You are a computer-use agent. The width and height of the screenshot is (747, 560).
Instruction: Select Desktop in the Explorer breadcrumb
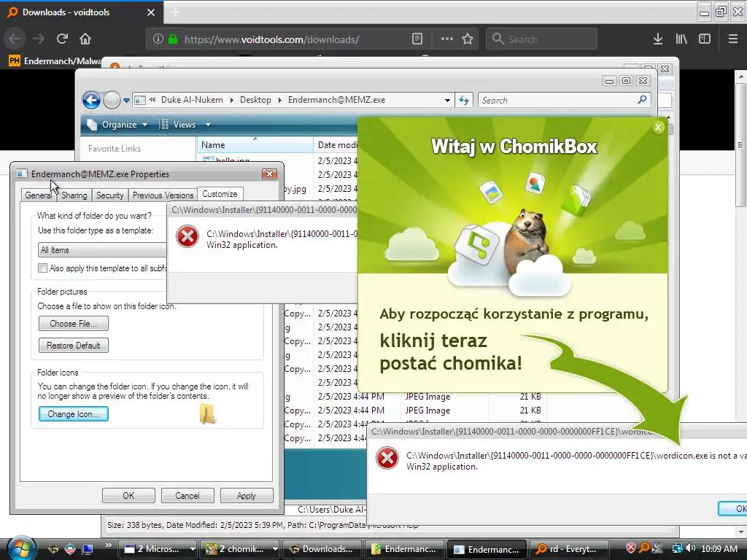pyautogui.click(x=255, y=100)
